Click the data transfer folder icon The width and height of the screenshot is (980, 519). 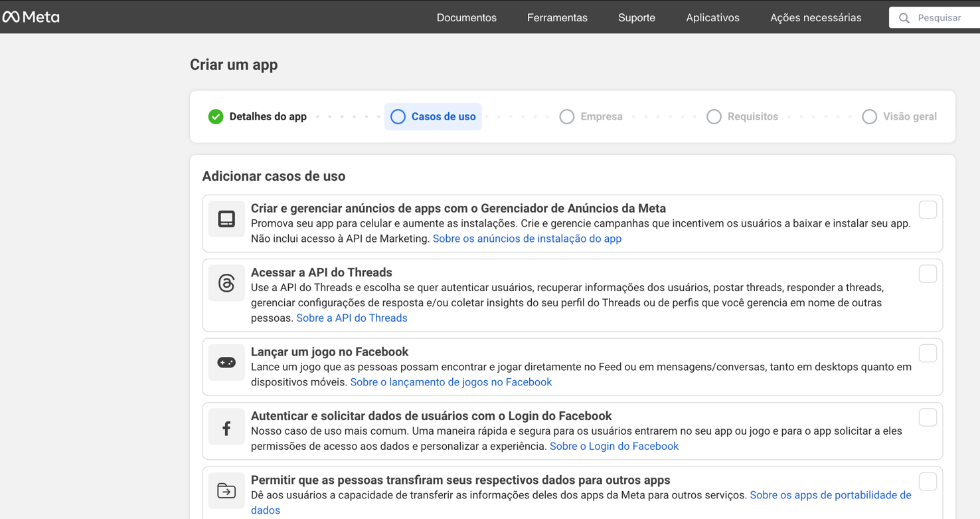click(x=226, y=491)
